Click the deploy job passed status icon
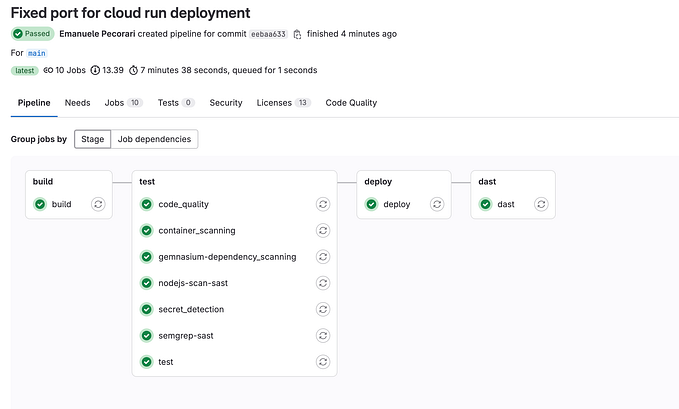 point(372,204)
